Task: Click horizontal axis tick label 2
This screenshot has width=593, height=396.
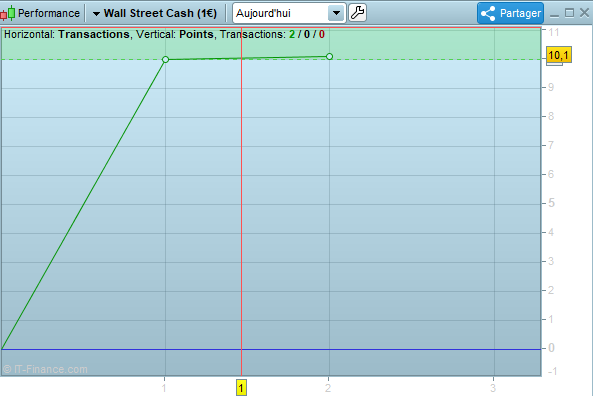Action: click(x=328, y=388)
